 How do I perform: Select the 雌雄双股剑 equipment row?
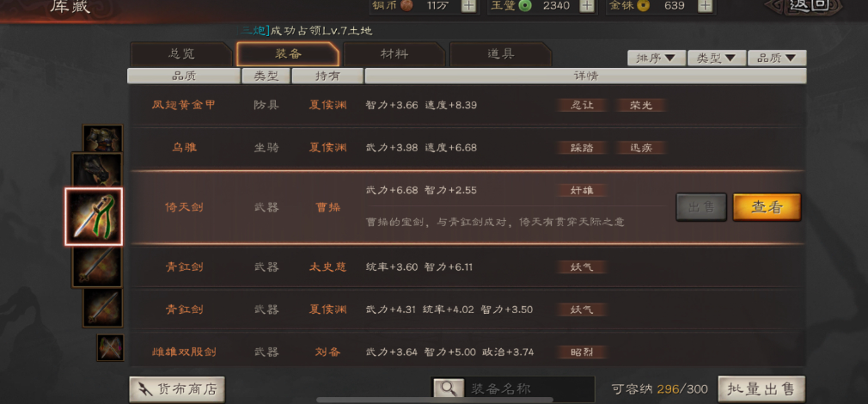pyautogui.click(x=468, y=352)
